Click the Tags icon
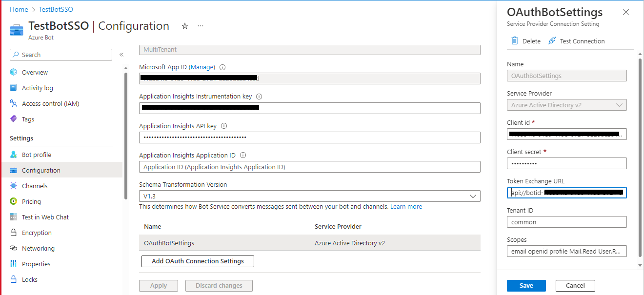 pyautogui.click(x=14, y=119)
